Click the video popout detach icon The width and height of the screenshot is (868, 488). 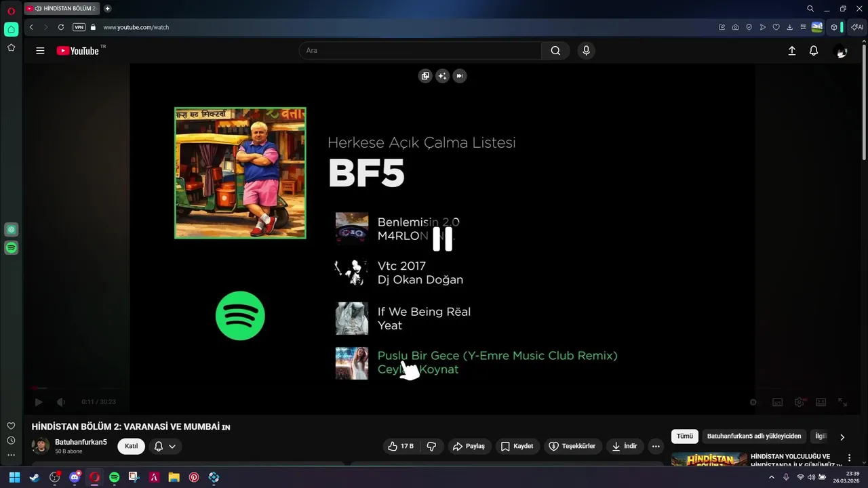[x=425, y=76]
